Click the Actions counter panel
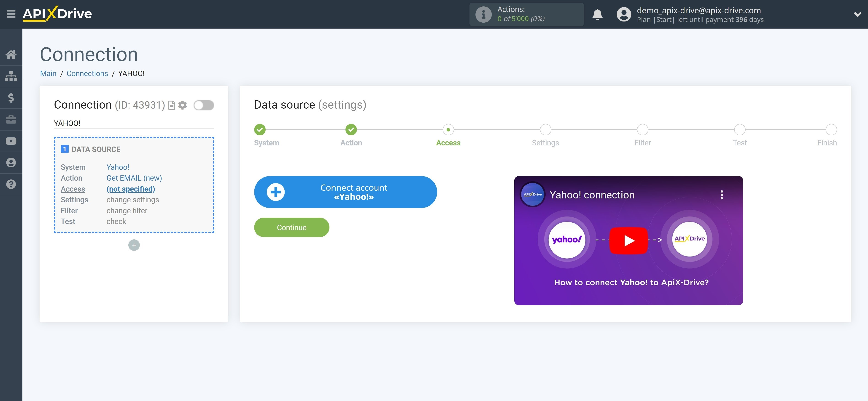This screenshot has height=401, width=868. pyautogui.click(x=526, y=14)
